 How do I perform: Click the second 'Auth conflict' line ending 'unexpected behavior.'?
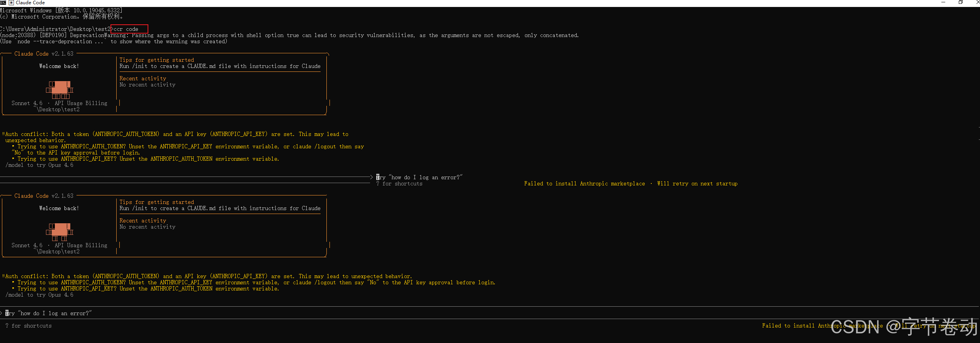(207, 276)
